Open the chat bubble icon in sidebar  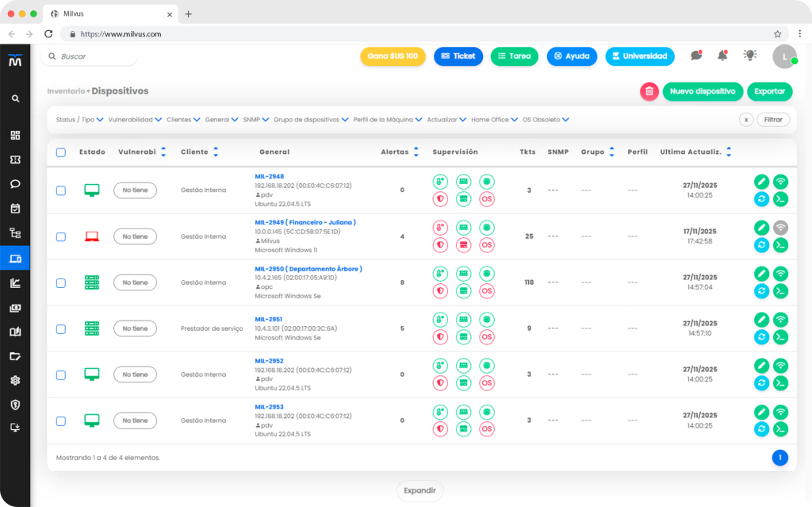point(16,184)
